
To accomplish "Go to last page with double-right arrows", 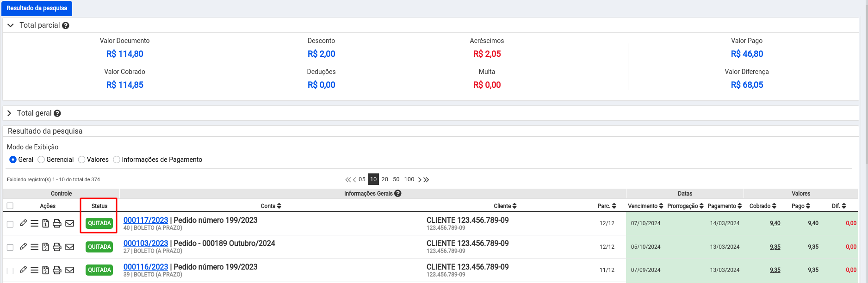I will tap(426, 179).
